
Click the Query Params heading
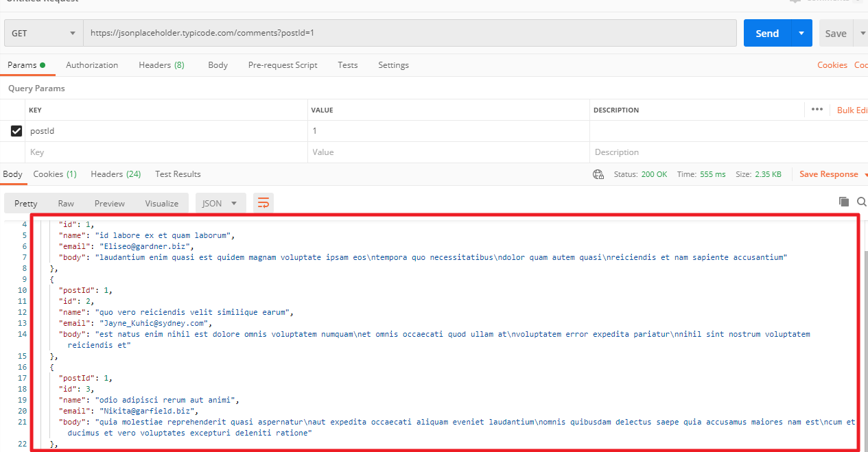36,88
